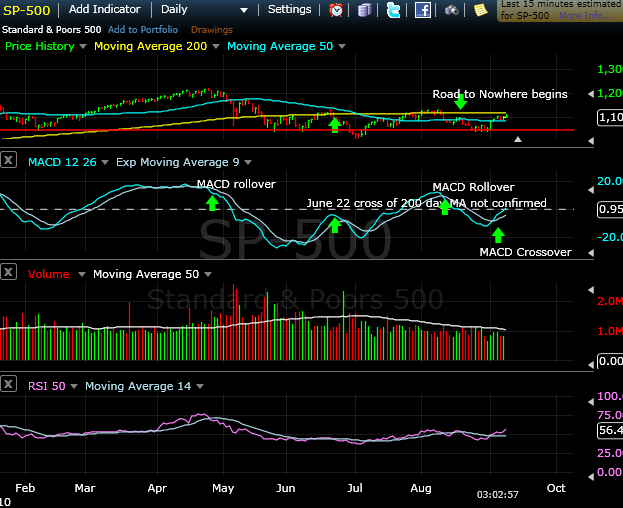The width and height of the screenshot is (623, 508).
Task: Expand the Moving Average 200 options arrow
Action: click(215, 47)
